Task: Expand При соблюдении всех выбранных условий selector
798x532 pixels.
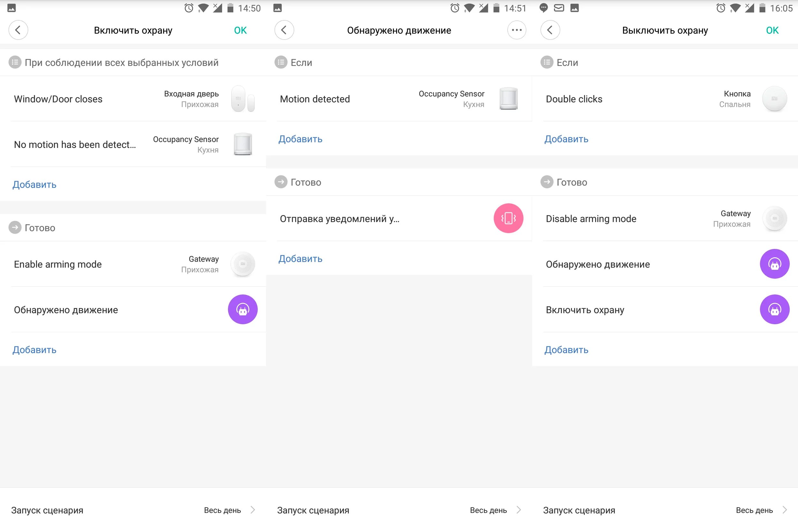Action: [x=121, y=63]
